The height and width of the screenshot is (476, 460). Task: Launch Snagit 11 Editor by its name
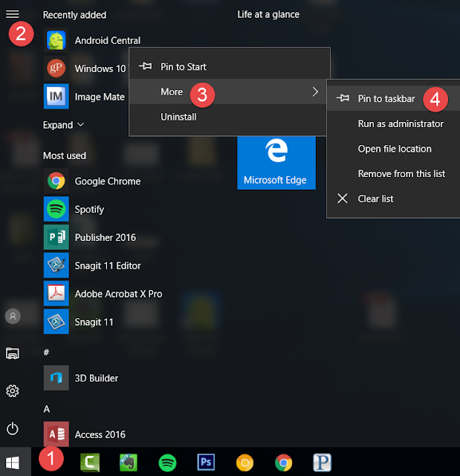pos(108,266)
